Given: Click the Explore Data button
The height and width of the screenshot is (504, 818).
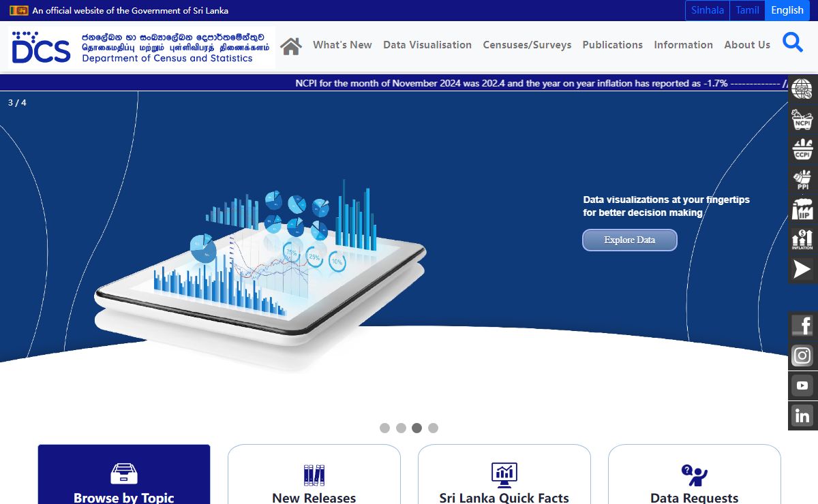Looking at the screenshot, I should 630,240.
